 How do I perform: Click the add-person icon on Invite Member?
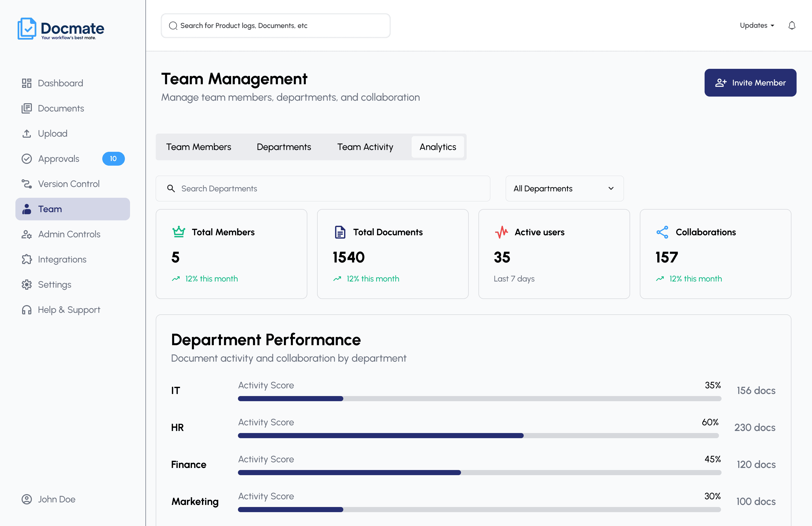coord(721,82)
